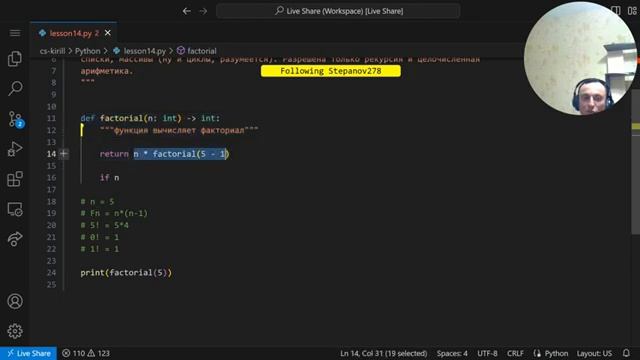
Task: Open cs-kirill breadcrumb segment
Action: tap(52, 51)
